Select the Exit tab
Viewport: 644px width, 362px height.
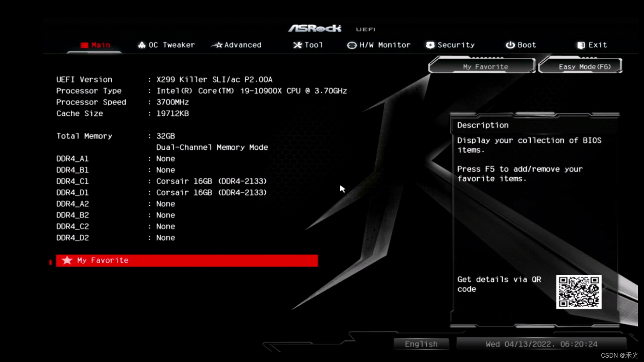tap(598, 45)
